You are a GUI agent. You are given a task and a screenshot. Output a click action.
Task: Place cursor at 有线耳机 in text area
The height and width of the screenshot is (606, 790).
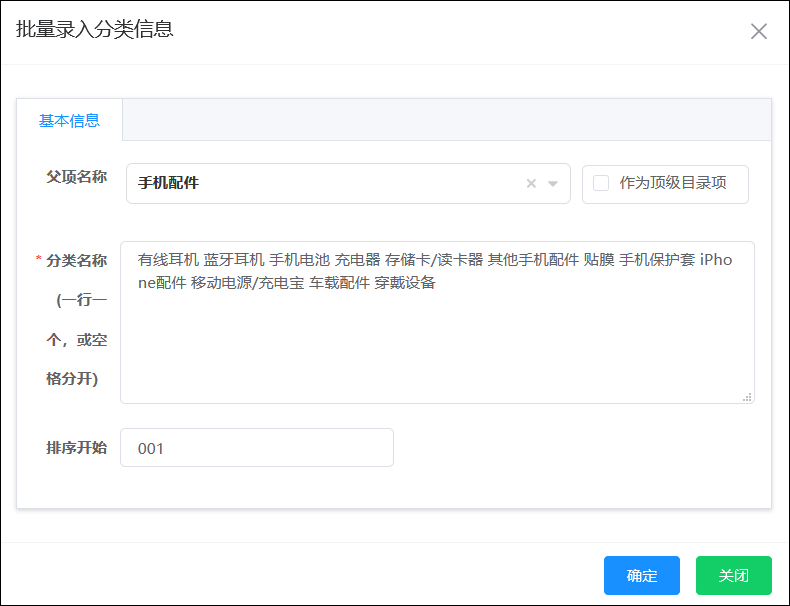[x=168, y=260]
